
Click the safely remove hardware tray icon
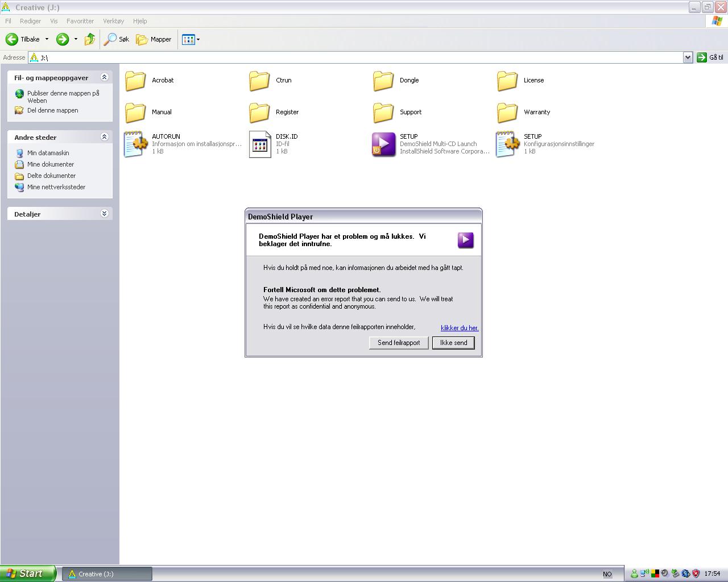(x=675, y=574)
